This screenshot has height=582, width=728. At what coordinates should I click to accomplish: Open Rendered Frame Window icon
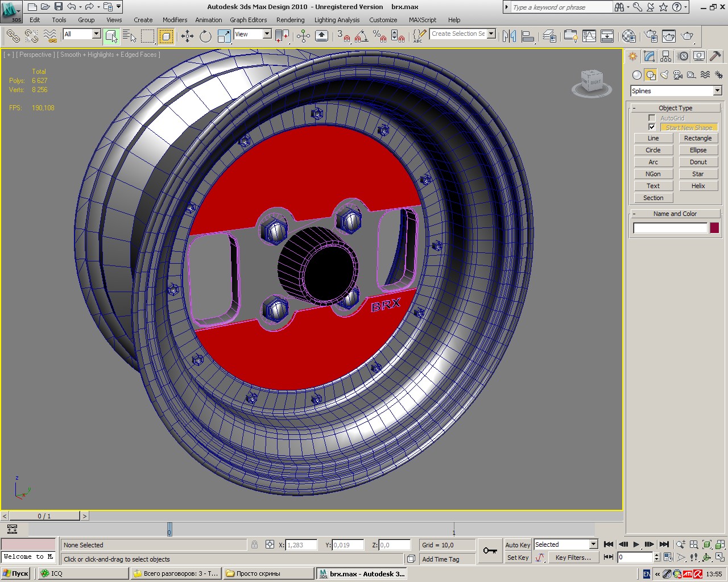(x=669, y=36)
